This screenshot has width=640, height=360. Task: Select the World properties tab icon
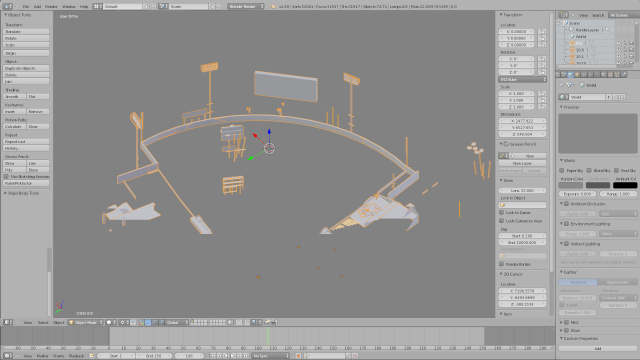(571, 74)
